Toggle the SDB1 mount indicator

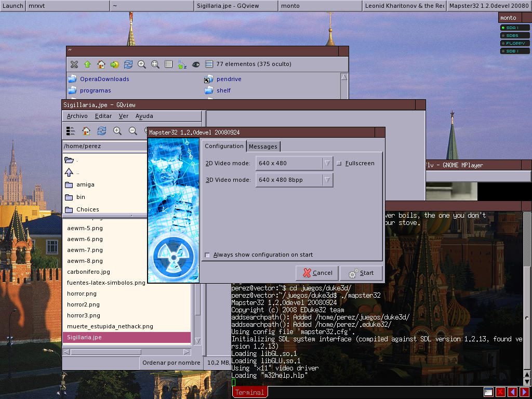[515, 51]
